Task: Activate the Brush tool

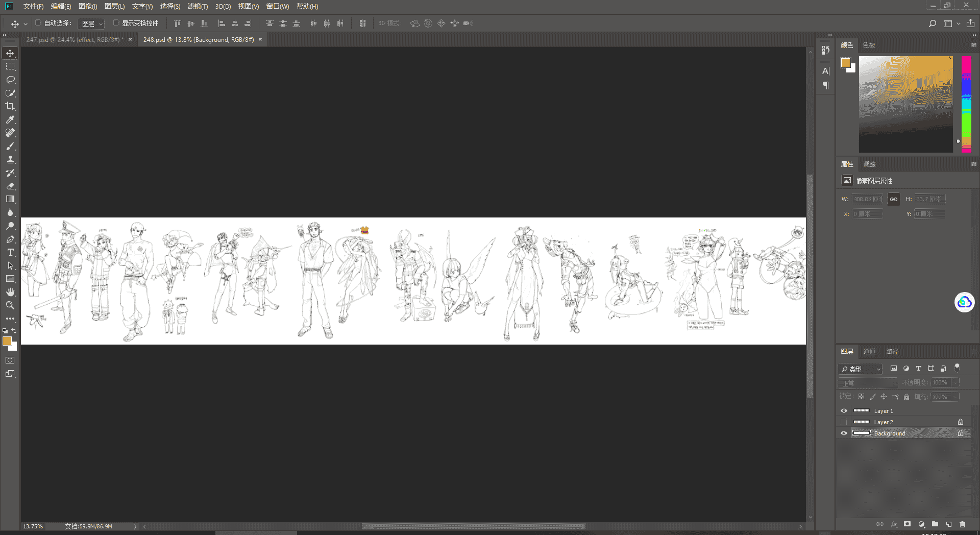Action: click(x=10, y=146)
